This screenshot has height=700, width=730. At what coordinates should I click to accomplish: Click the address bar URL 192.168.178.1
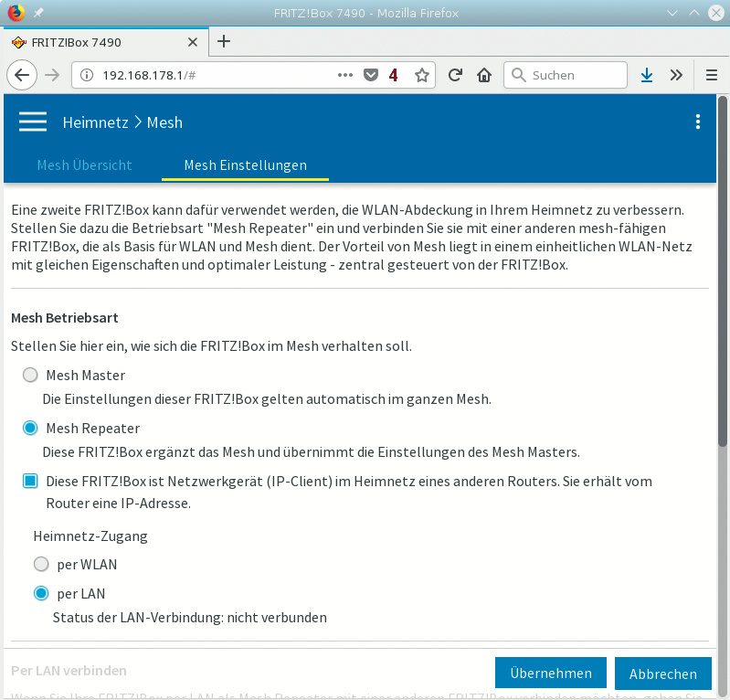(149, 76)
